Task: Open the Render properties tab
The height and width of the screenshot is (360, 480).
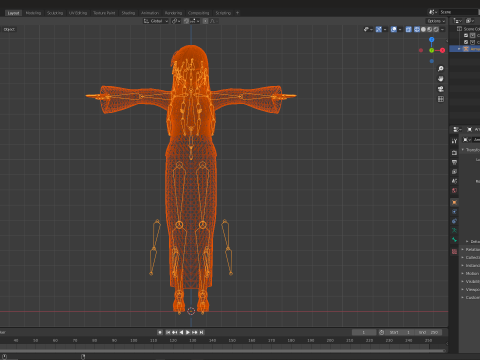Action: pos(454,153)
